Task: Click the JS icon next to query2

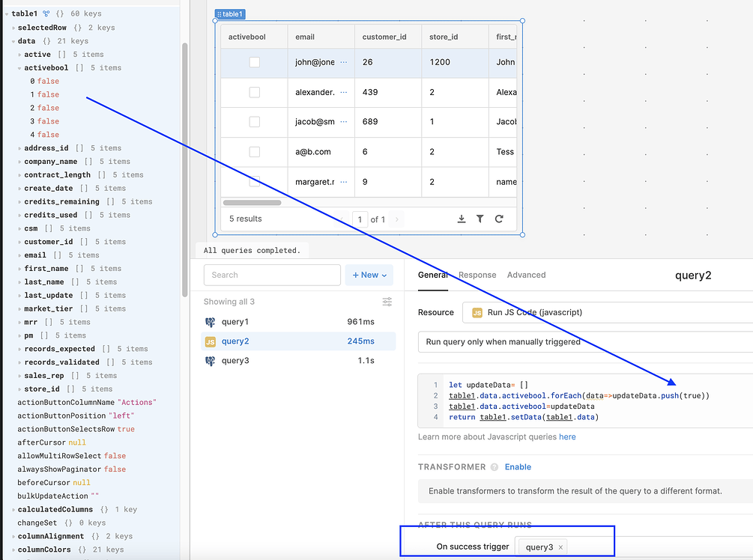Action: tap(210, 341)
